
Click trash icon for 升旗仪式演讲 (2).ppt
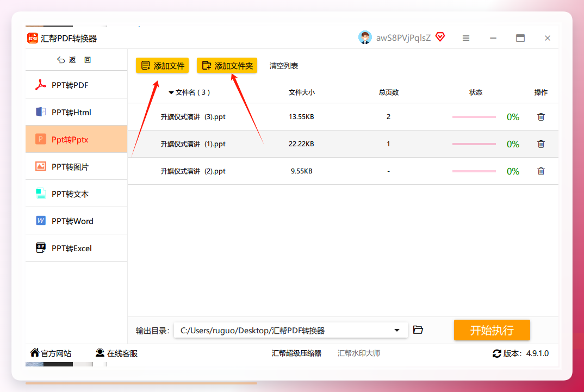[541, 171]
